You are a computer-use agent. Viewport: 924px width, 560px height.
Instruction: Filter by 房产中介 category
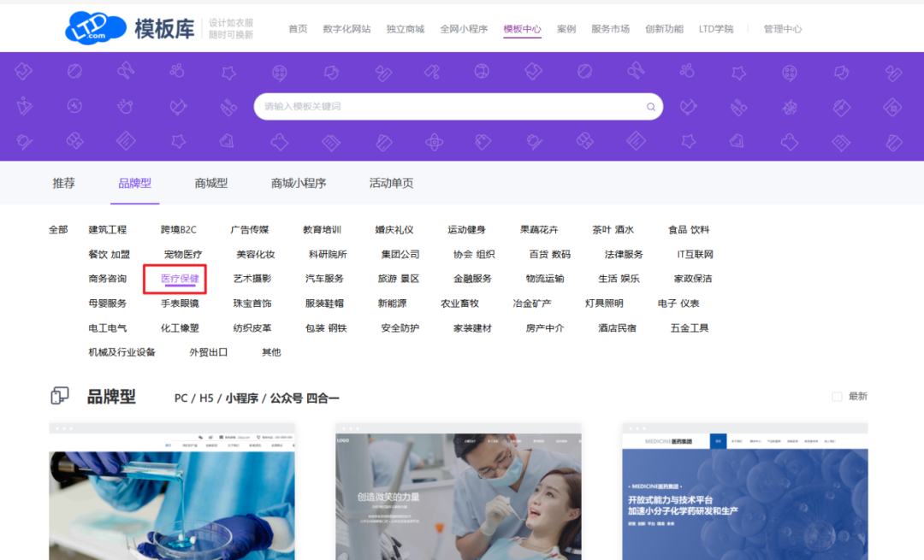point(544,328)
